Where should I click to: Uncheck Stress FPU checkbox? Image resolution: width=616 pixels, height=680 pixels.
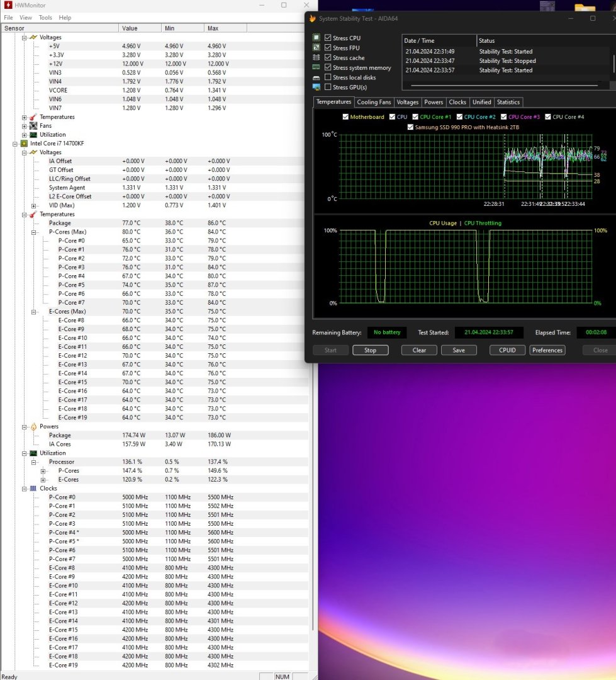point(328,48)
